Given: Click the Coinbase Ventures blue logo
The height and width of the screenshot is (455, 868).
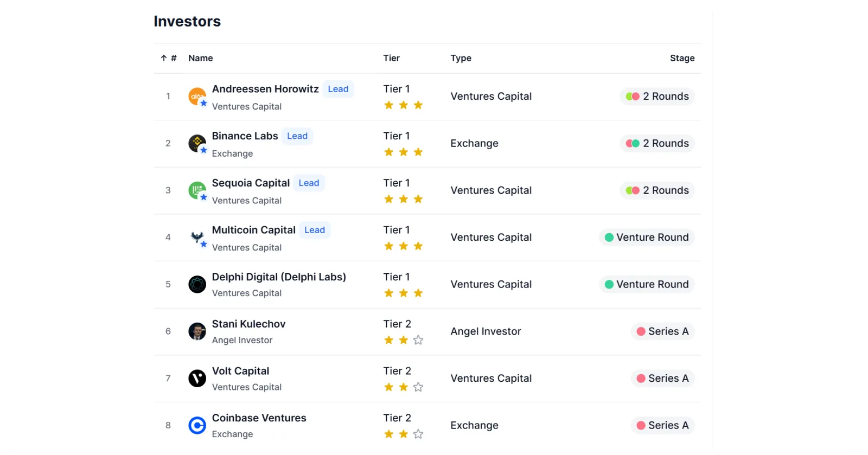Looking at the screenshot, I should pyautogui.click(x=197, y=425).
